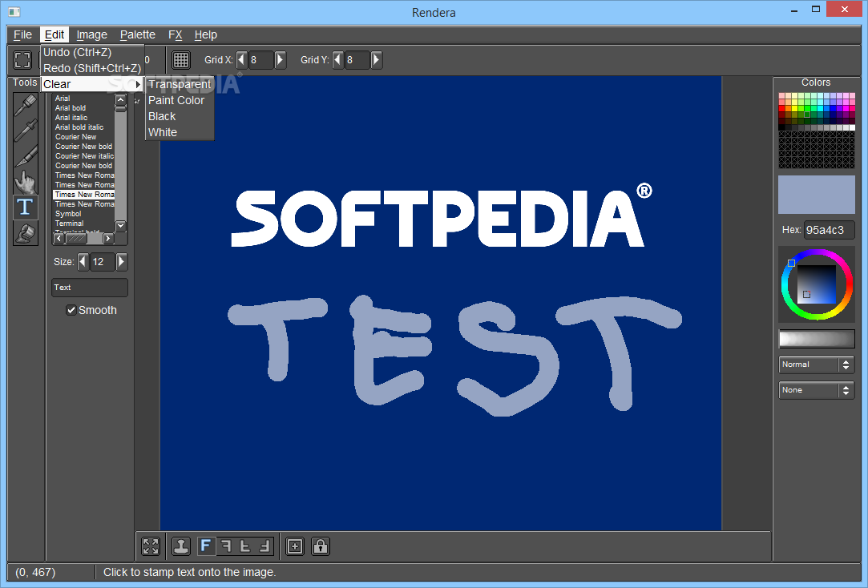868x588 pixels.
Task: Select the hand pan tool
Action: coord(26,181)
